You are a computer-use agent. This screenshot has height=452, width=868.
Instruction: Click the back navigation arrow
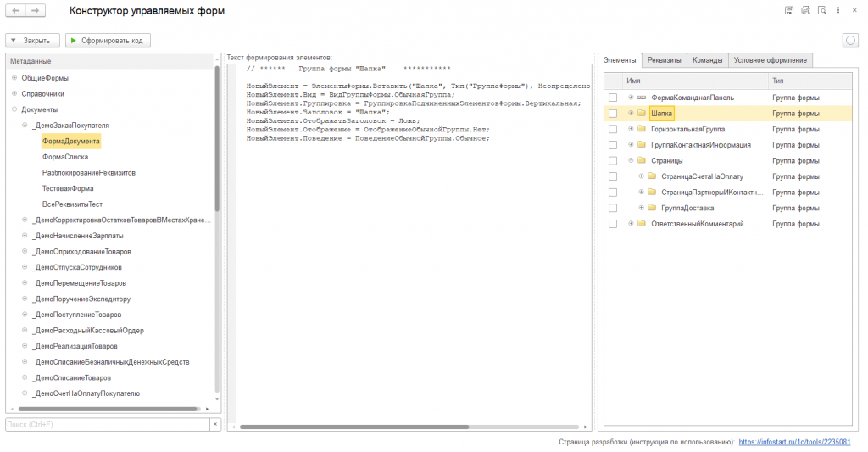pos(15,11)
